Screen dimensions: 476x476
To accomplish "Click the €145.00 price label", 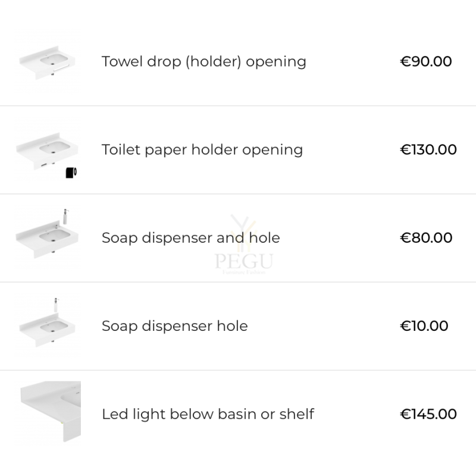I will coord(428,414).
